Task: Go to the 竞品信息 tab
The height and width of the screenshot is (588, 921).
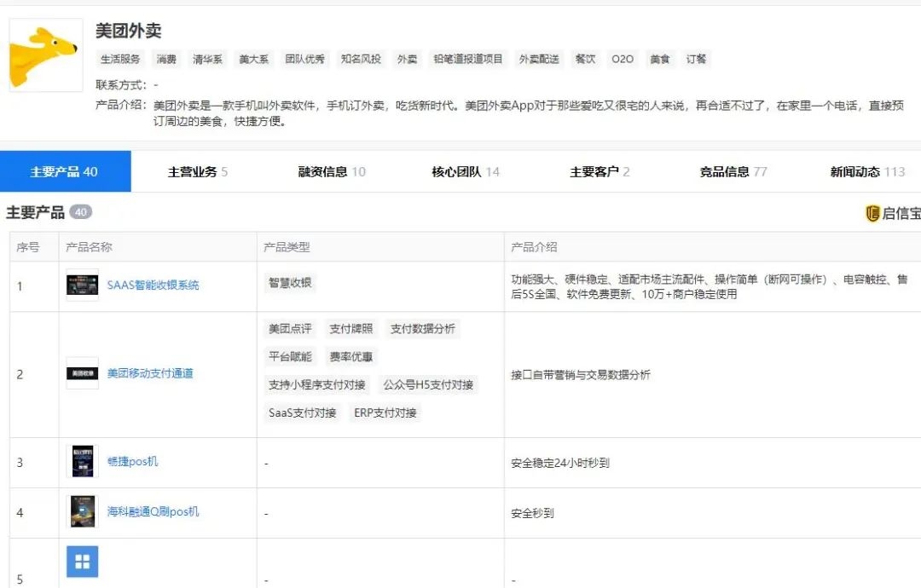Action: [x=733, y=171]
